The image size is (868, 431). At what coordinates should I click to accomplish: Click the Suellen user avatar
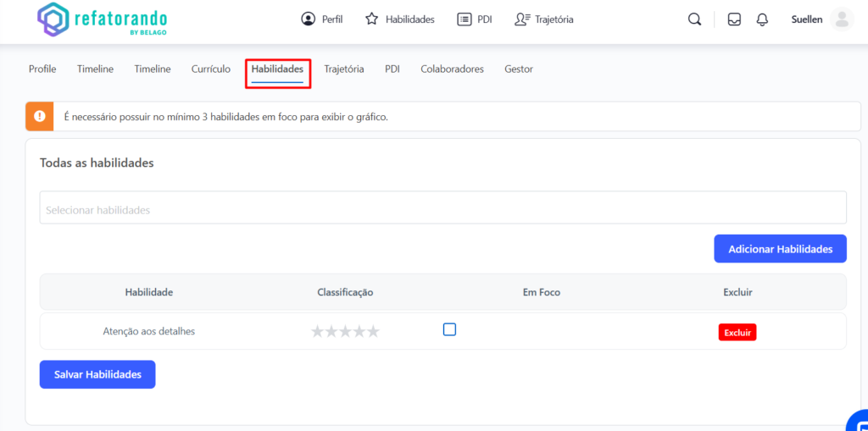(x=841, y=19)
